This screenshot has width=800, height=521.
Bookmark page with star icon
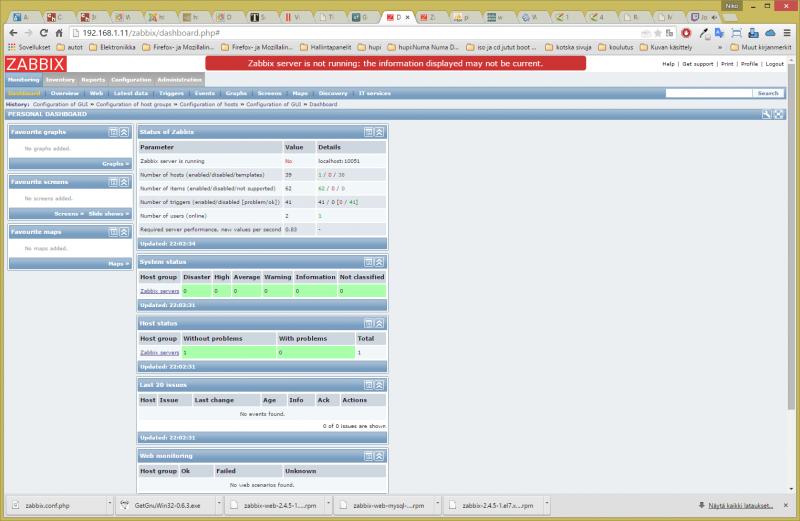658,33
